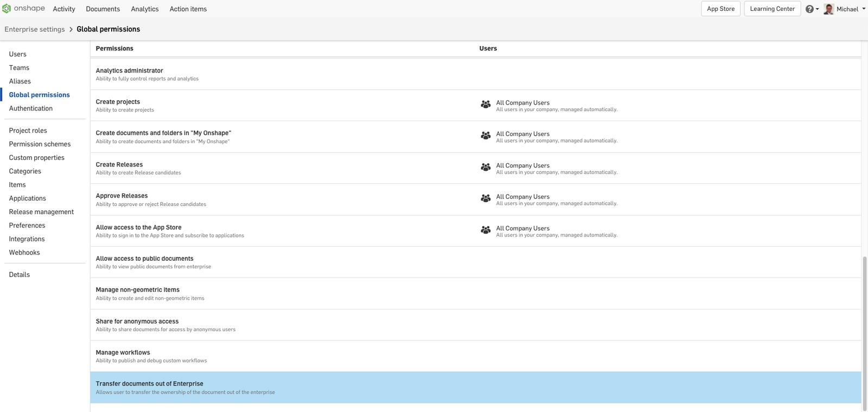This screenshot has width=868, height=412.
Task: Open Authentication settings in sidebar
Action: [31, 108]
